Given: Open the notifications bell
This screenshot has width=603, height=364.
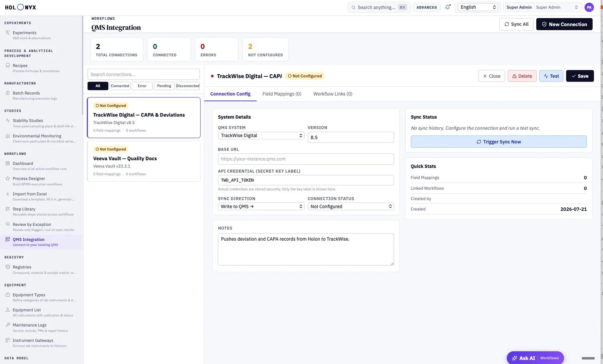Looking at the screenshot, I should (447, 7).
